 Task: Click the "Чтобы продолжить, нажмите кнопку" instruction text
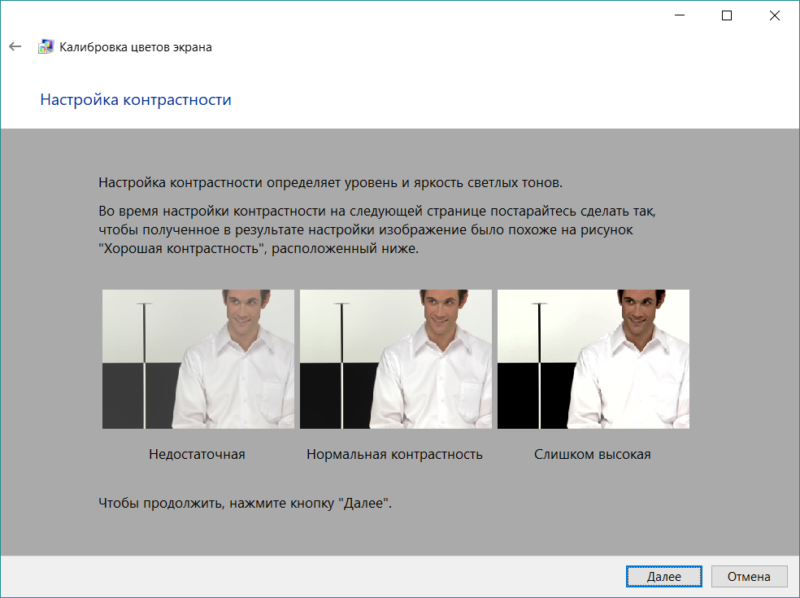(x=245, y=503)
